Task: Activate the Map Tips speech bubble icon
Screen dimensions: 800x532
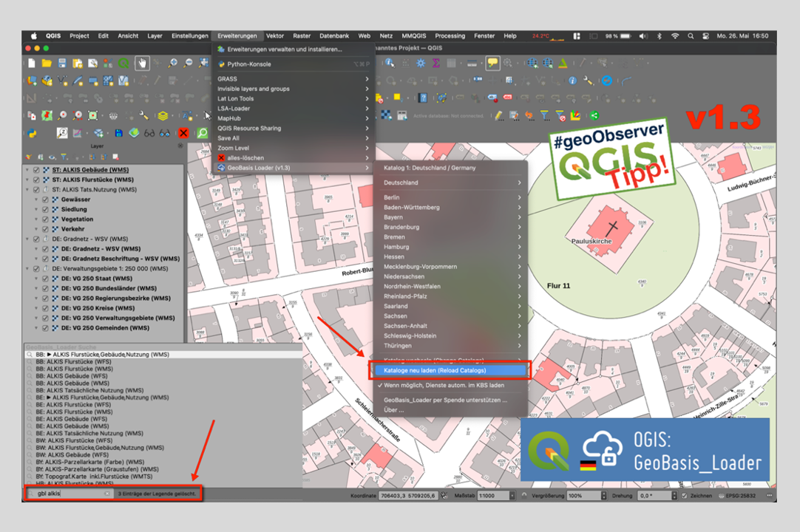Action: pyautogui.click(x=492, y=64)
